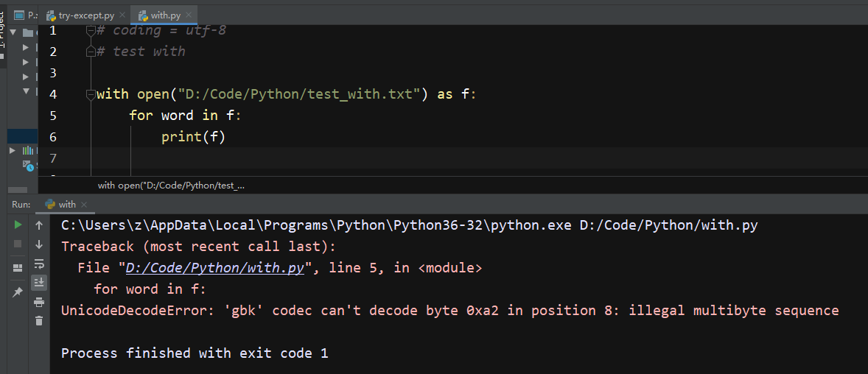Rerun the 'with' script using green play icon
This screenshot has height=374, width=868.
coord(18,225)
